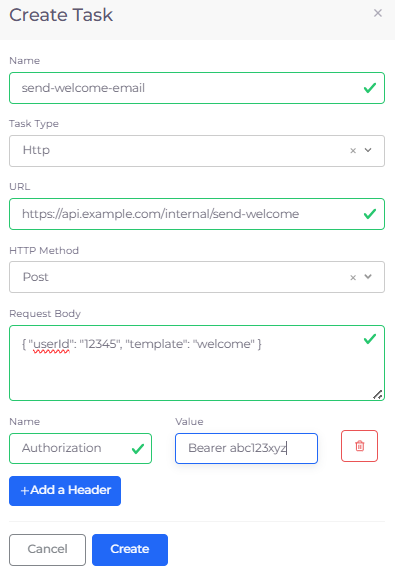Select the header Value field with Bearer token

[246, 448]
